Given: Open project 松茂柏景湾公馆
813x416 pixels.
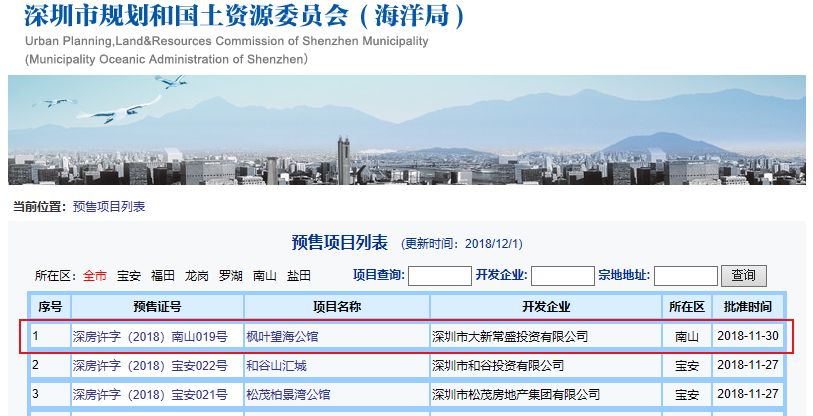Looking at the screenshot, I should (x=288, y=395).
